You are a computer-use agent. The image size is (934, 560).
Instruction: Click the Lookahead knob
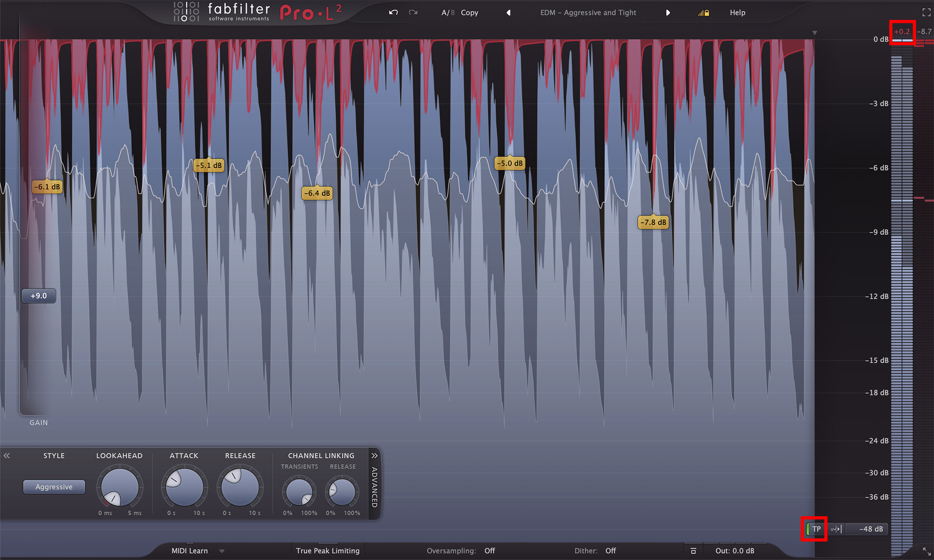pyautogui.click(x=120, y=487)
